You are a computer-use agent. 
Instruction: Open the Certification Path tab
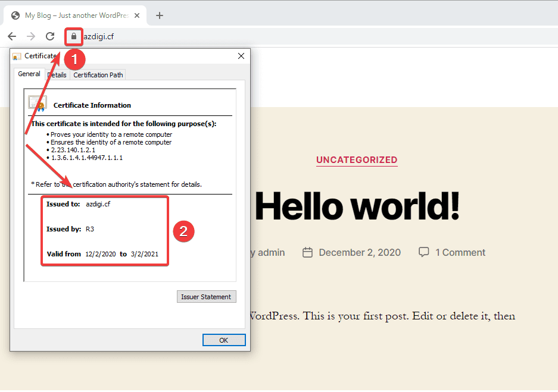[97, 74]
